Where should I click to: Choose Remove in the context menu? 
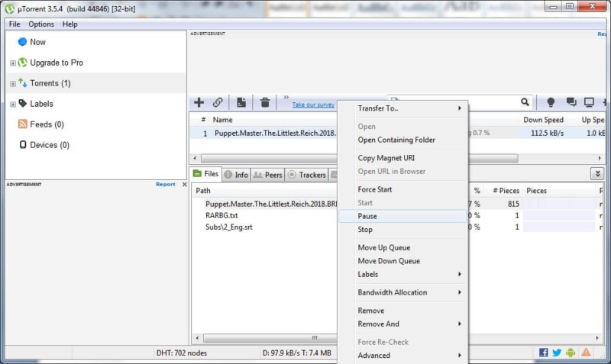[402, 311]
